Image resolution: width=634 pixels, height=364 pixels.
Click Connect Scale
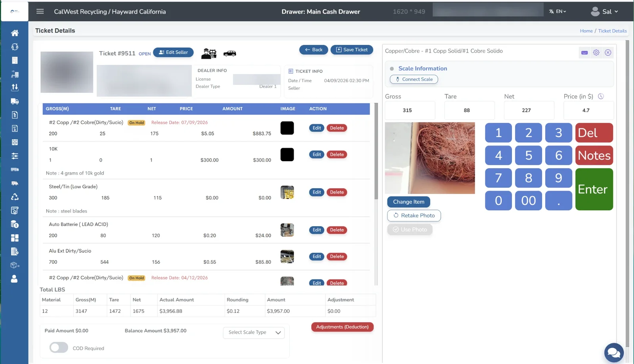pos(414,79)
